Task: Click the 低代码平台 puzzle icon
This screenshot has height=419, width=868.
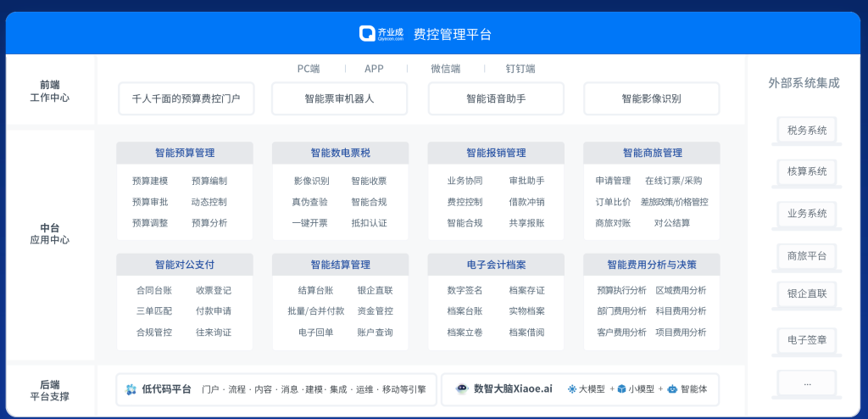Action: tap(131, 389)
